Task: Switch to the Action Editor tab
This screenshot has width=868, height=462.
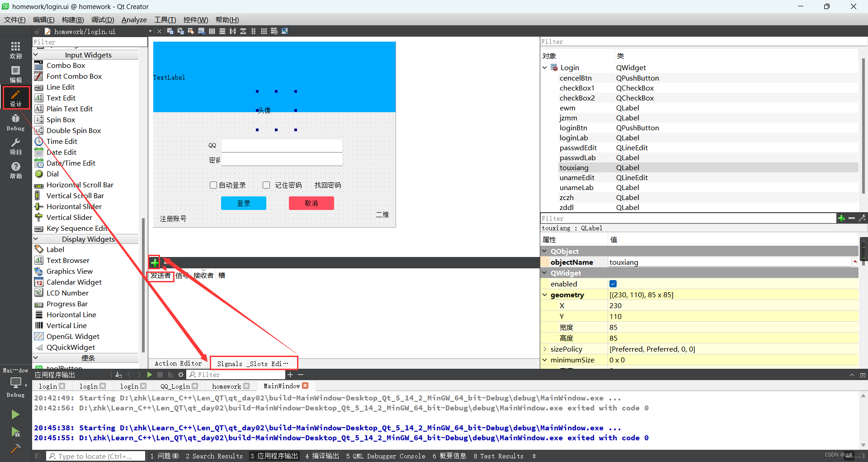Action: click(x=179, y=363)
